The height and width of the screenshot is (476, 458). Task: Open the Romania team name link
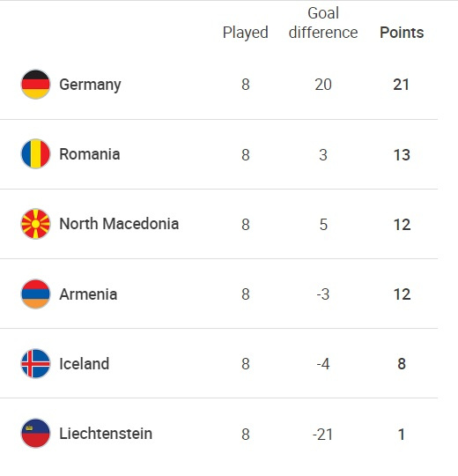pyautogui.click(x=90, y=154)
